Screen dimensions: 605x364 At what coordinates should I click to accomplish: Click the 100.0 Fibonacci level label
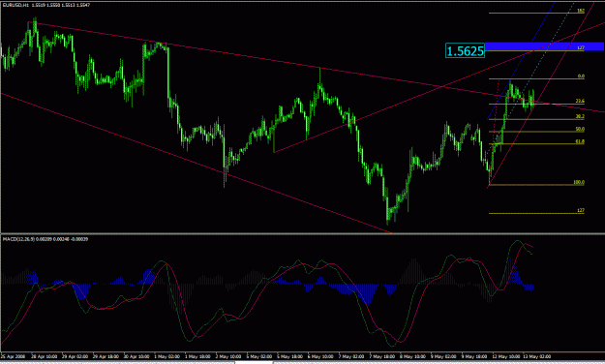579,182
